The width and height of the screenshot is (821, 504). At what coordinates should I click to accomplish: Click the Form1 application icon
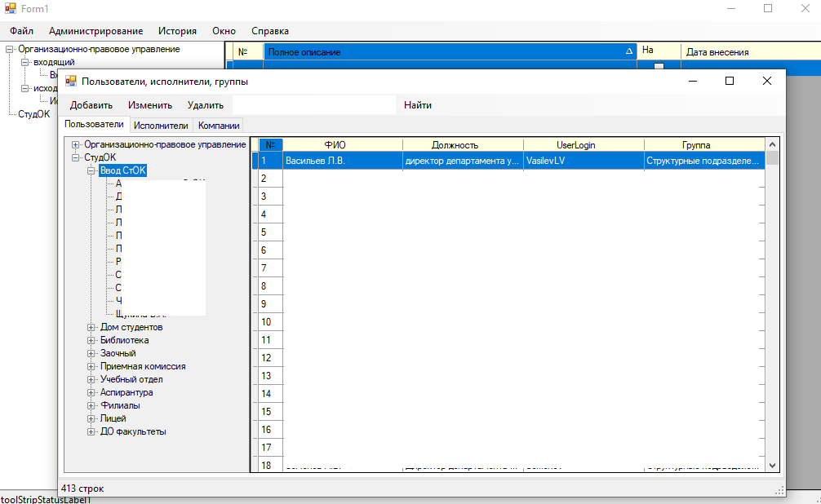(11, 9)
